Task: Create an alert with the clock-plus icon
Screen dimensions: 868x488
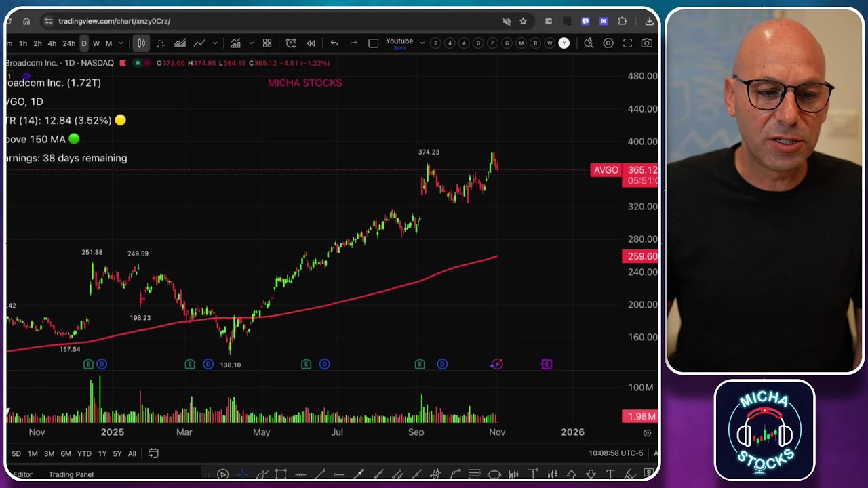Action: click(x=291, y=43)
